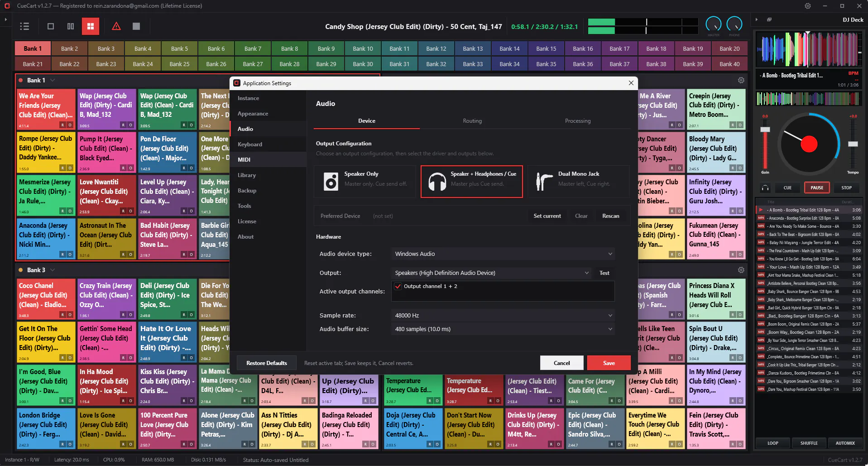
Task: Click the Rescan devices button
Action: (x=610, y=216)
